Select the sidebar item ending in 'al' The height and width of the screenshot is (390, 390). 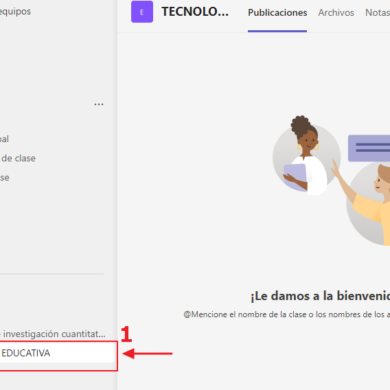tap(4, 139)
